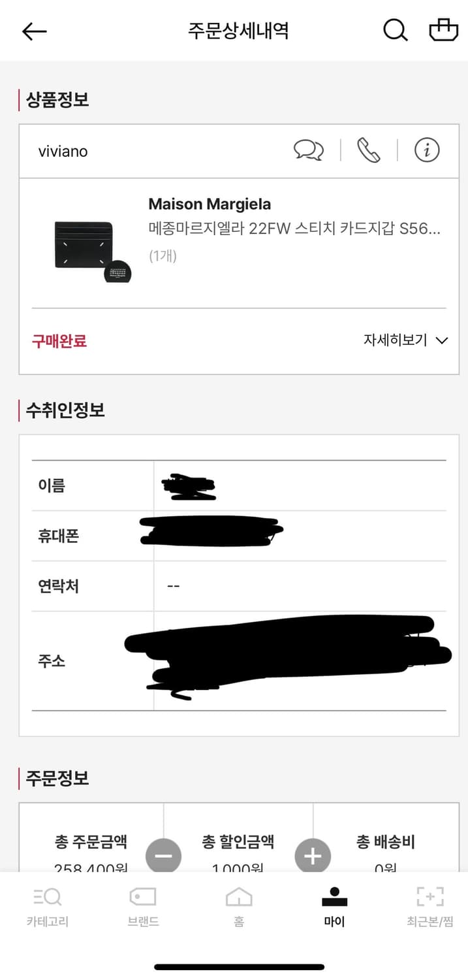The height and width of the screenshot is (980, 468).
Task: Open the shopping bag icon
Action: tap(443, 30)
